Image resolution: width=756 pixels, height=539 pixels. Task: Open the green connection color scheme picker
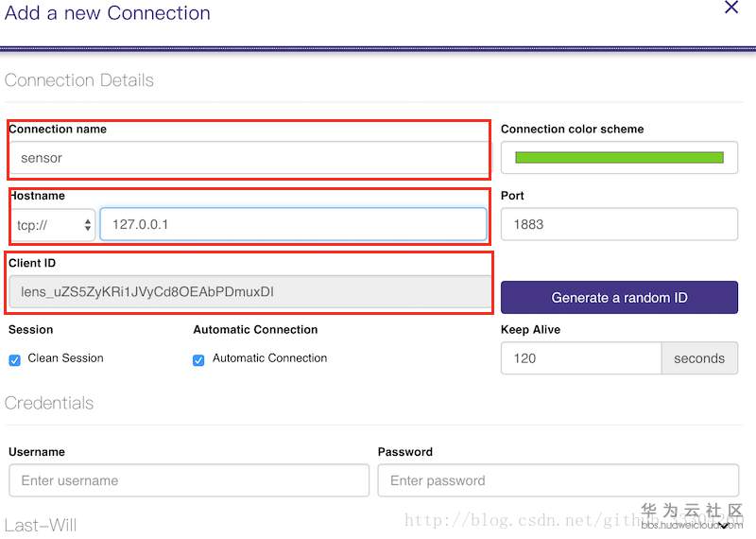click(x=619, y=158)
